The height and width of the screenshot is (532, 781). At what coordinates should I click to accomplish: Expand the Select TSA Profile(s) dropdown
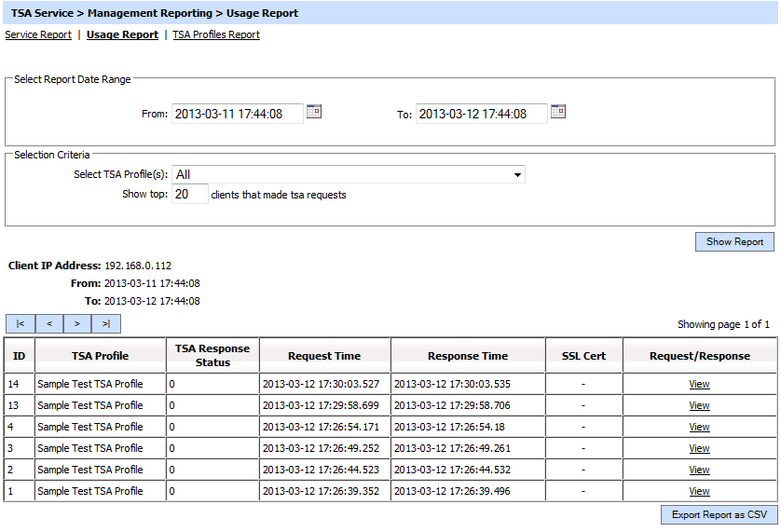[x=517, y=174]
